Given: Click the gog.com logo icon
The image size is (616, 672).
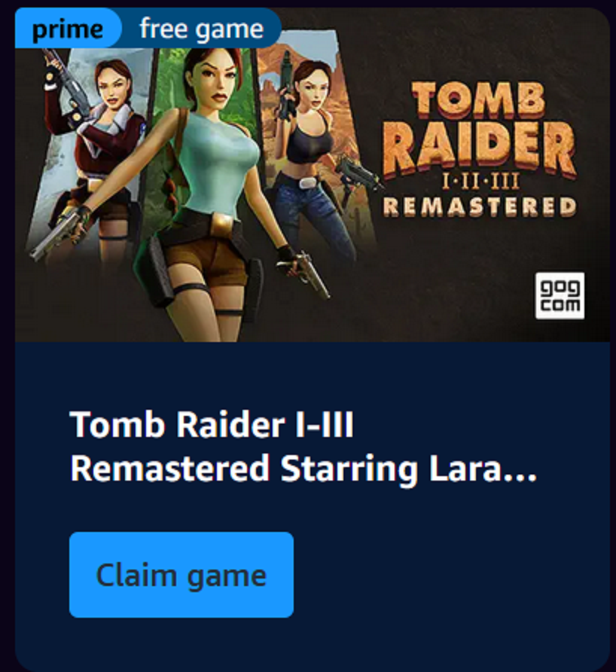Looking at the screenshot, I should tap(560, 295).
